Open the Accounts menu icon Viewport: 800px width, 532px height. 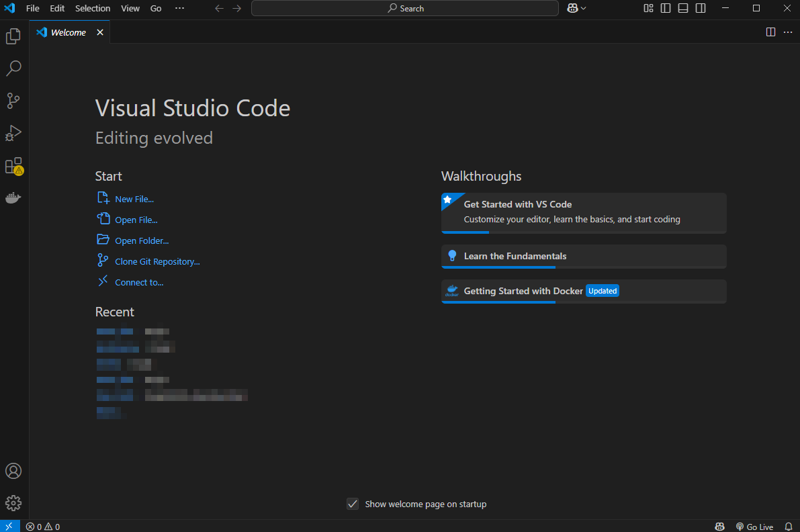(x=13, y=471)
